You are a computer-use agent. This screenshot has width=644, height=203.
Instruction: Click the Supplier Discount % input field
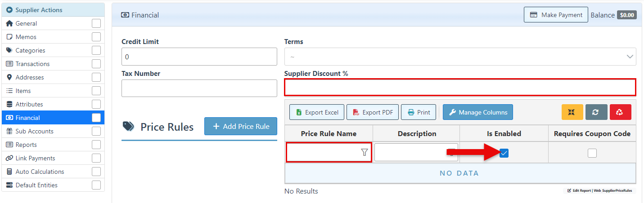[x=460, y=87]
